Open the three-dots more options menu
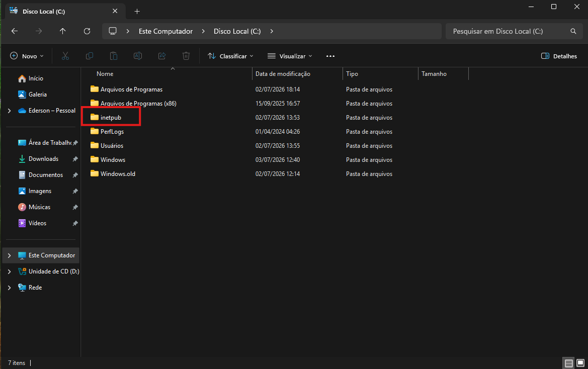 (x=330, y=56)
